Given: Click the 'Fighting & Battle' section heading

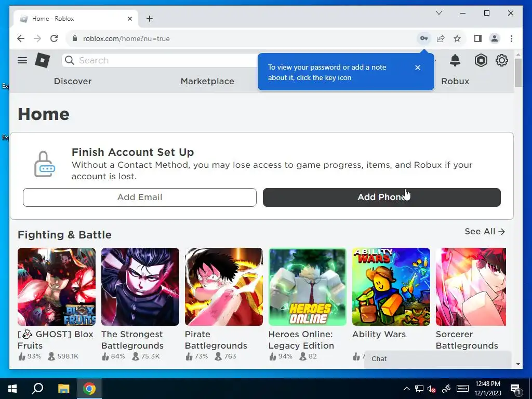Looking at the screenshot, I should coord(64,235).
